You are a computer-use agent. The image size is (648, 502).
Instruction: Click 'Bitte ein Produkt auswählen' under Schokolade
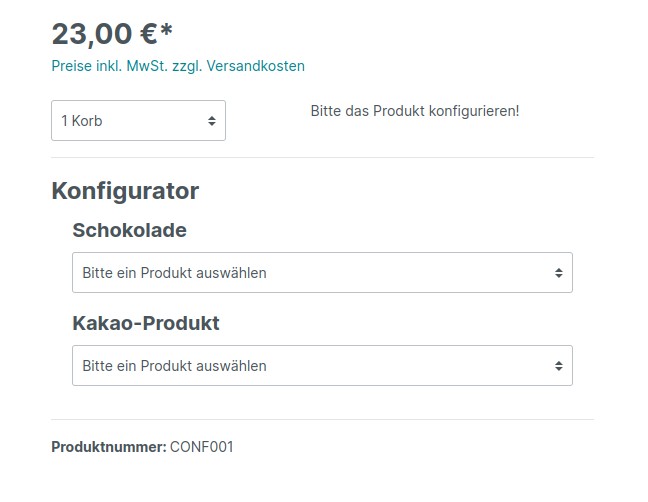pos(174,273)
